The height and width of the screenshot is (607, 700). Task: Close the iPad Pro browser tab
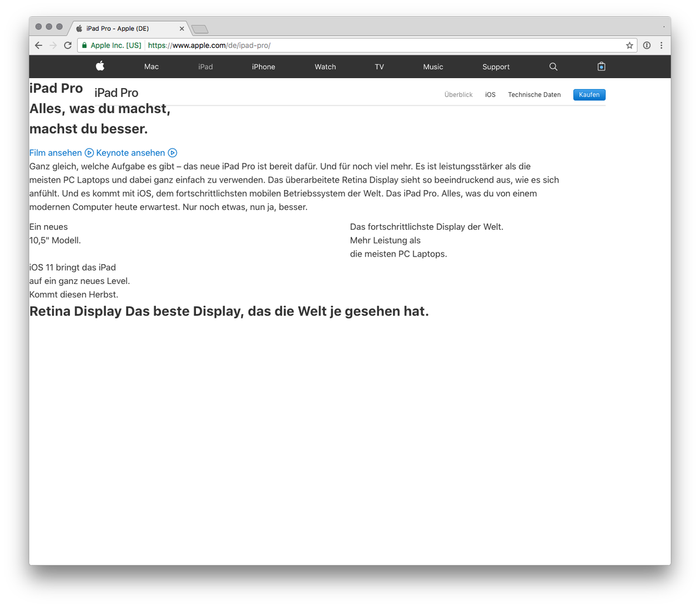[x=181, y=29]
